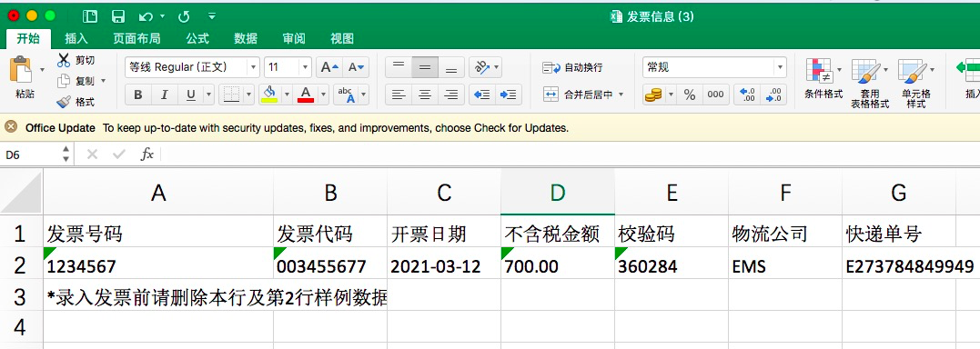The height and width of the screenshot is (349, 980).
Task: Dismiss the Office Update notification bar
Action: pos(11,127)
